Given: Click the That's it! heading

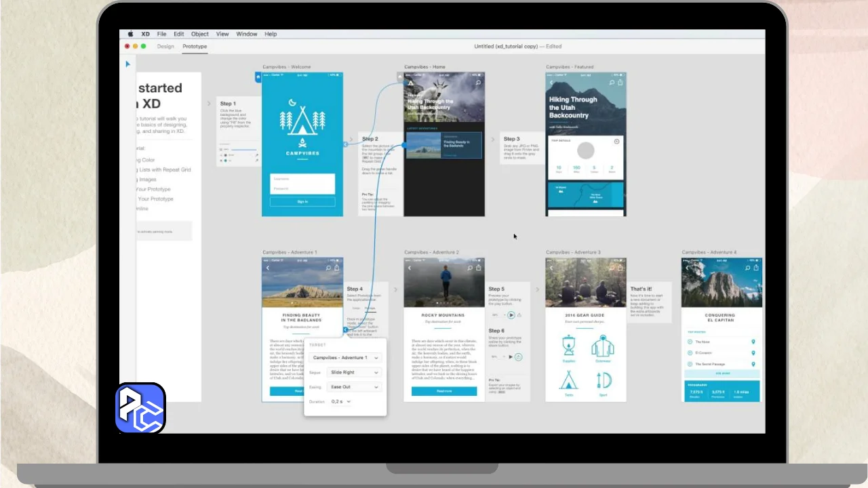Looking at the screenshot, I should (641, 289).
